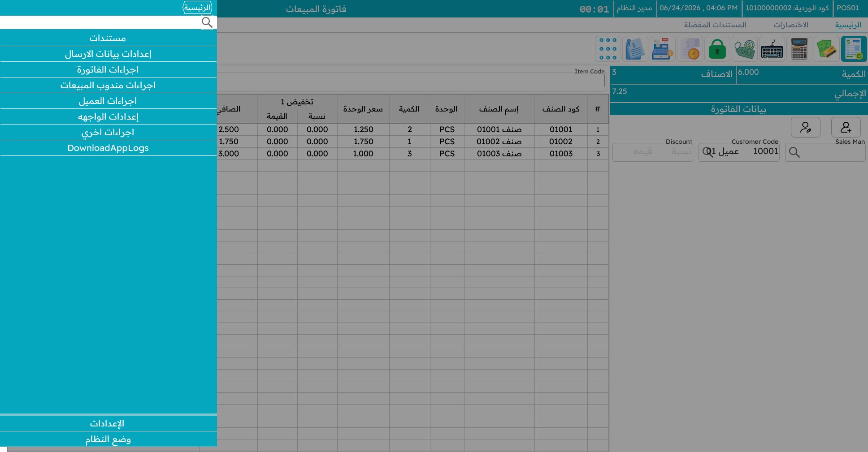Open the SALE price tag icon
Screen dimensions: 868x452
click(x=744, y=49)
